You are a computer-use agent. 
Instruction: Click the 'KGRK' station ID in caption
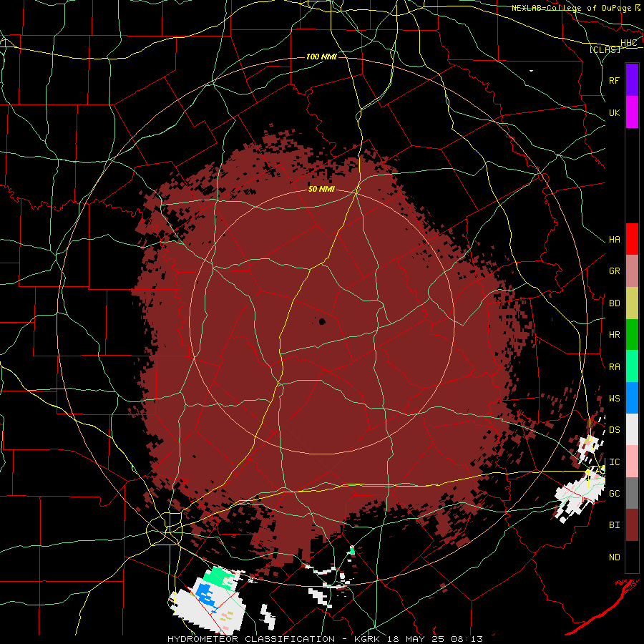(x=367, y=639)
